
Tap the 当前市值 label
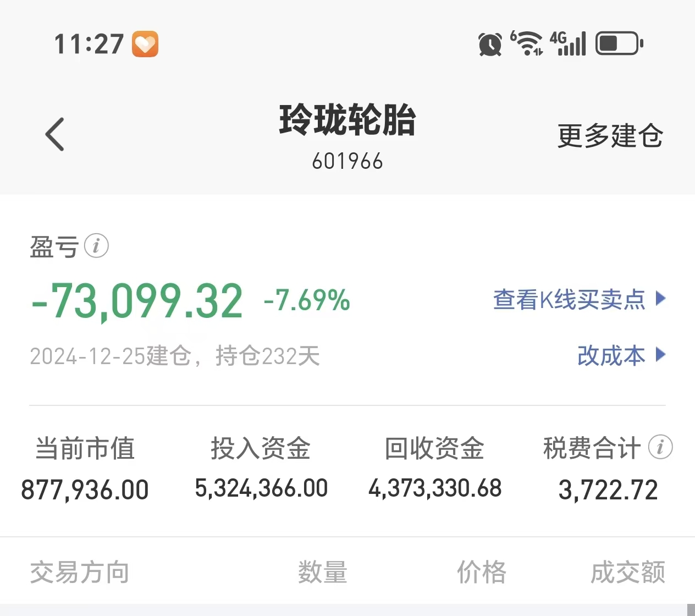coord(85,448)
